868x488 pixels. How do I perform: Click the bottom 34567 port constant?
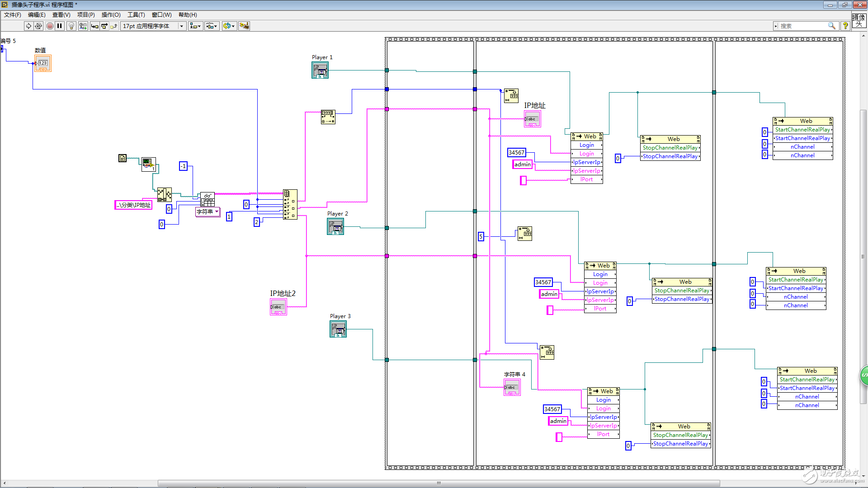pyautogui.click(x=552, y=409)
